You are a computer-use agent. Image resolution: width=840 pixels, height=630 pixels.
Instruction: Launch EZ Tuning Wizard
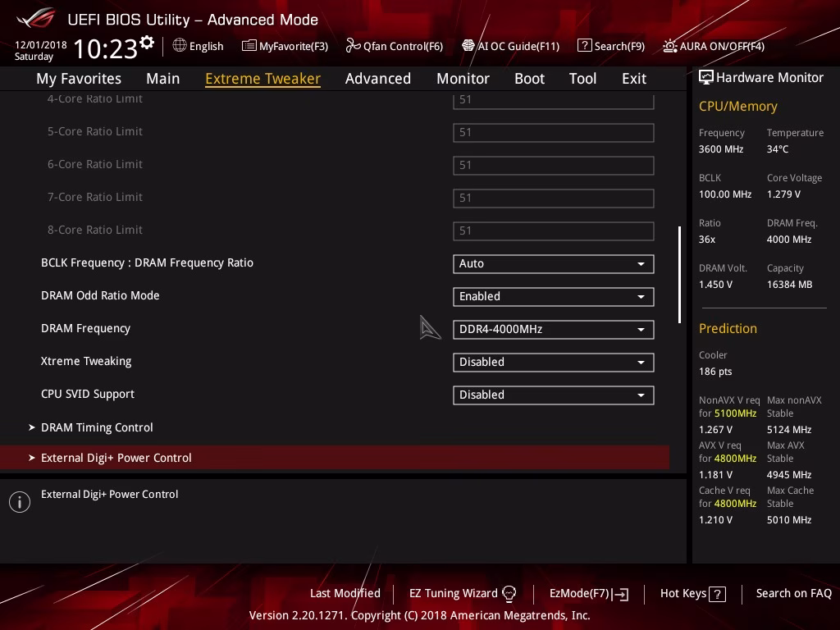point(463,593)
